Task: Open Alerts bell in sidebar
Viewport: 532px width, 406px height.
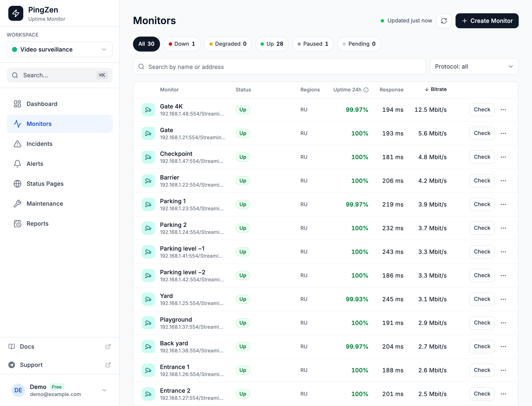Action: click(59, 164)
